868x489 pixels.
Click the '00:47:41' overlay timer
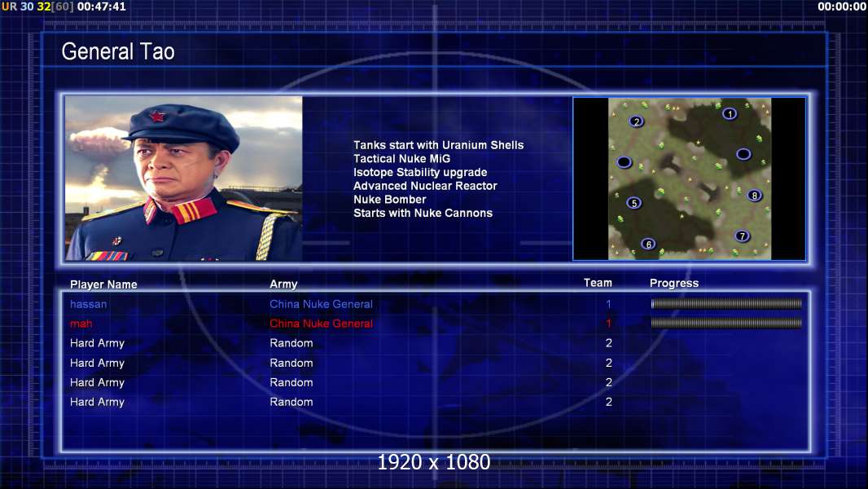click(x=101, y=7)
